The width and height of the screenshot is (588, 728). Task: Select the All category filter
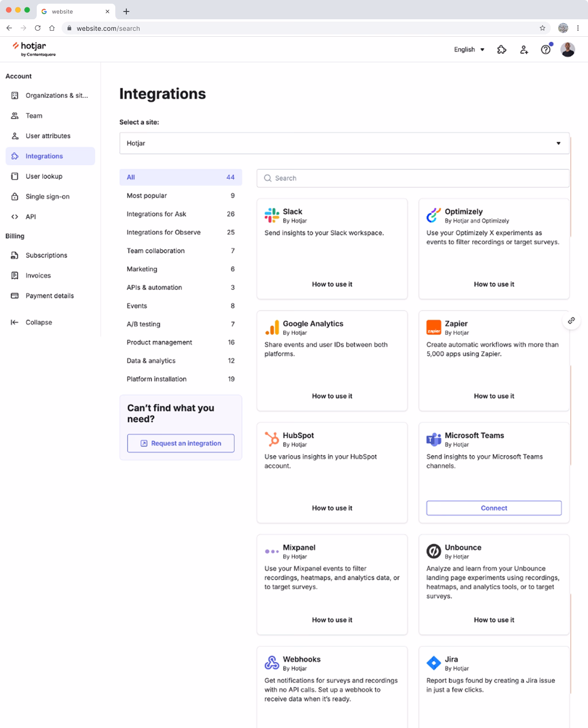coord(181,177)
